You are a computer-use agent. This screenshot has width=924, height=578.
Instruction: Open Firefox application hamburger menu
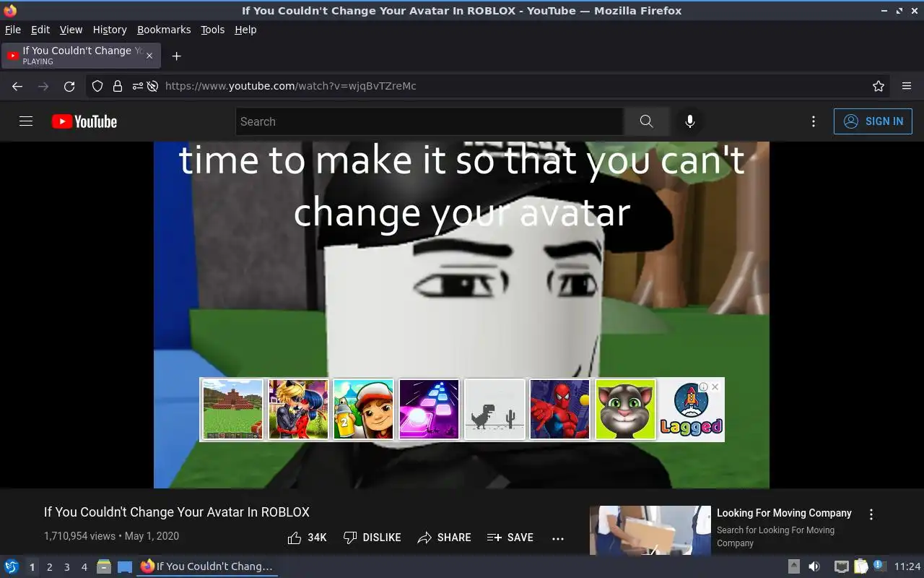pyautogui.click(x=907, y=86)
